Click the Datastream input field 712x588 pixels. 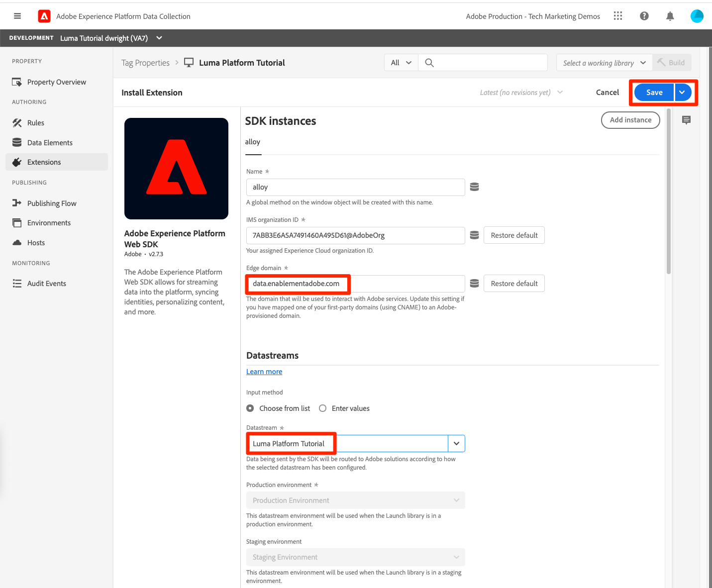347,444
